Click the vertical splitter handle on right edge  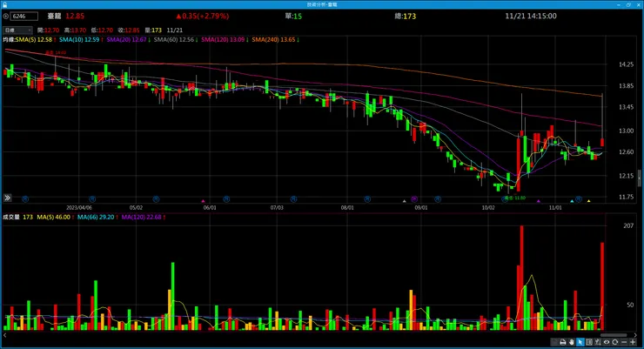[x=639, y=178]
